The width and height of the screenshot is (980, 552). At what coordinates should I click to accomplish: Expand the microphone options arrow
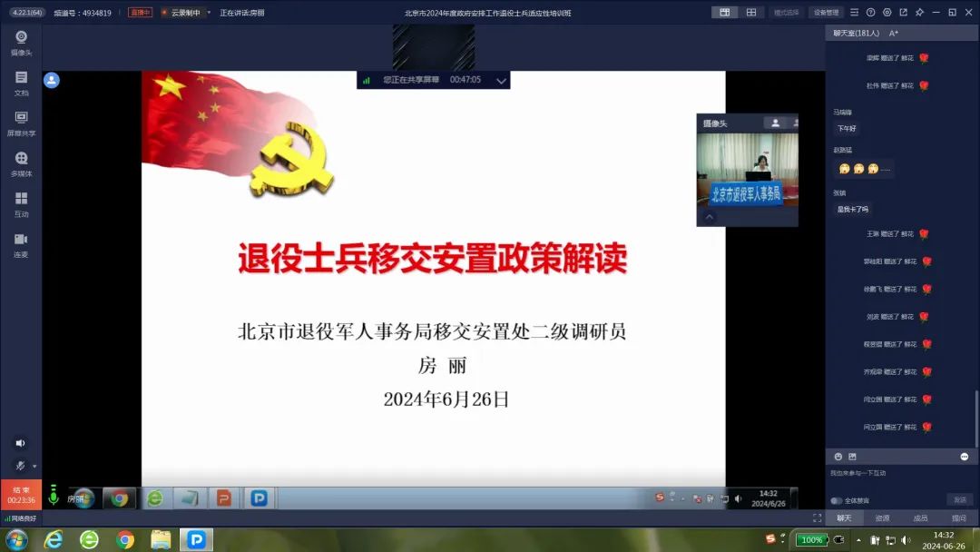[x=34, y=467]
